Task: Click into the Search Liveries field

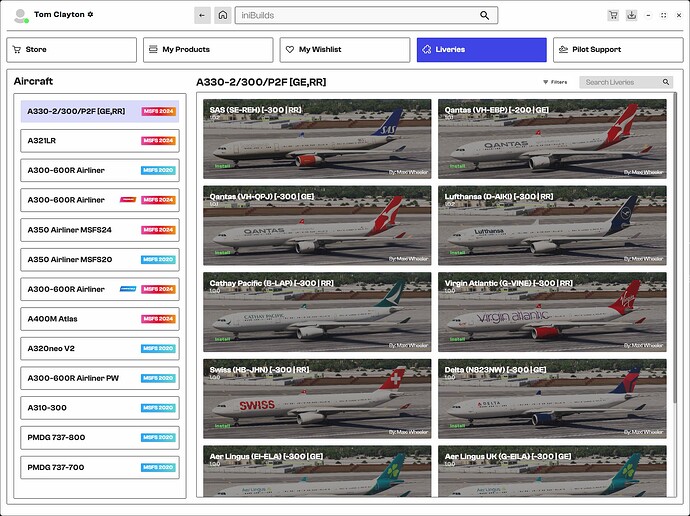Action: pos(620,82)
